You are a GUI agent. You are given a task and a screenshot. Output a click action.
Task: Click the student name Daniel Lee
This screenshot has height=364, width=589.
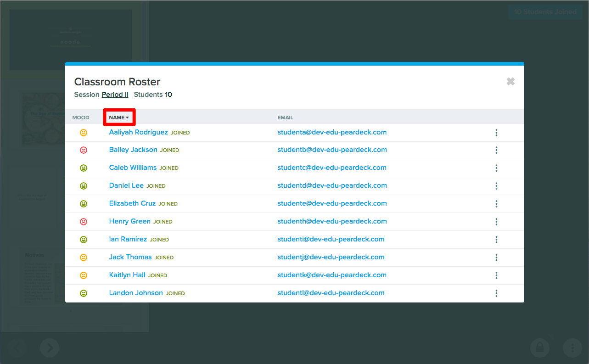[x=126, y=185]
